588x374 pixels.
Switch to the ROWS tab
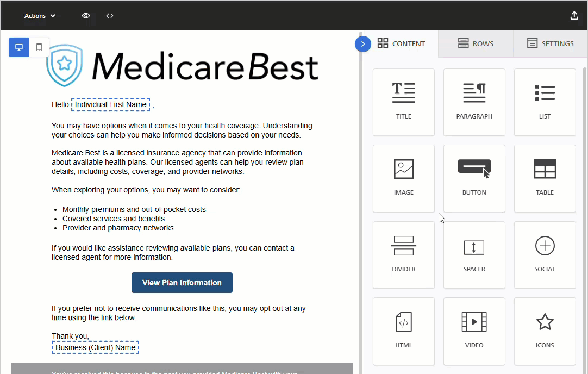476,43
